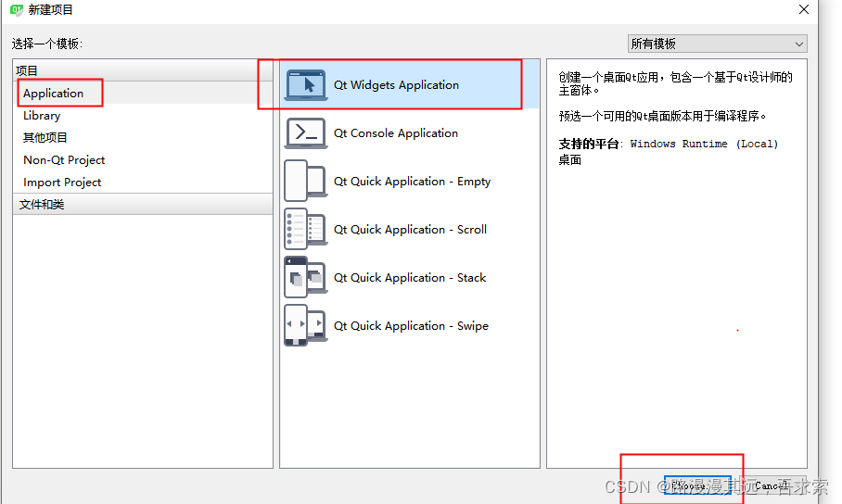
Task: Choose Qt Quick Application - Swipe label
Action: (x=411, y=326)
